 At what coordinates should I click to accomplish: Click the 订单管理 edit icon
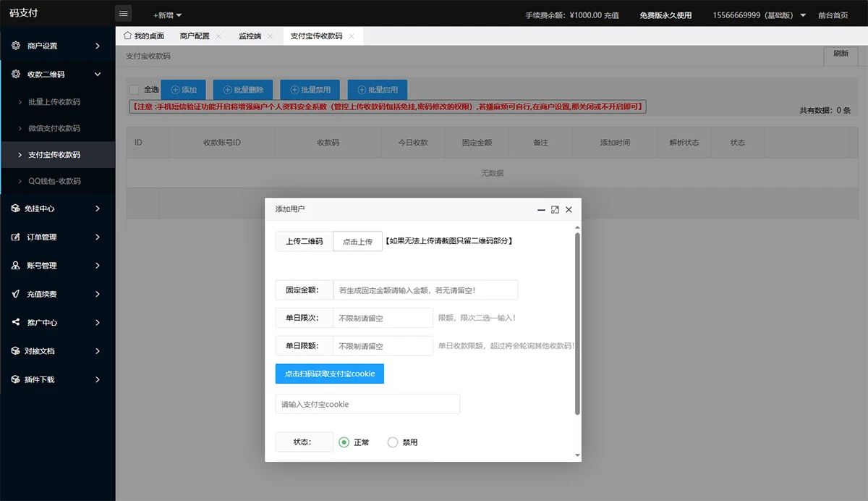pos(16,237)
